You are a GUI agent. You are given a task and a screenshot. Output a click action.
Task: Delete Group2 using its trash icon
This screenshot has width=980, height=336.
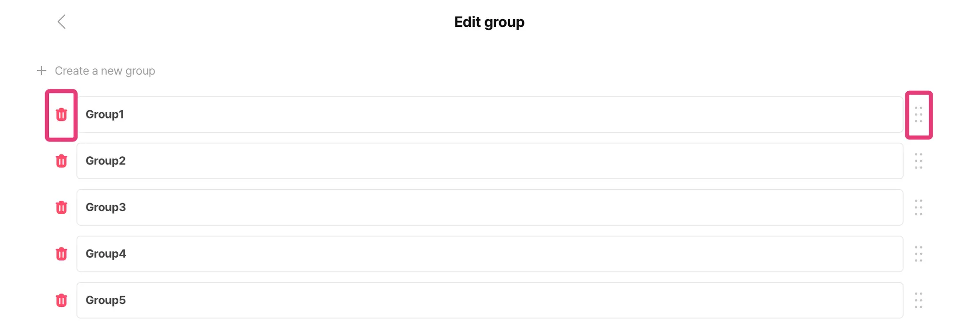point(61,161)
